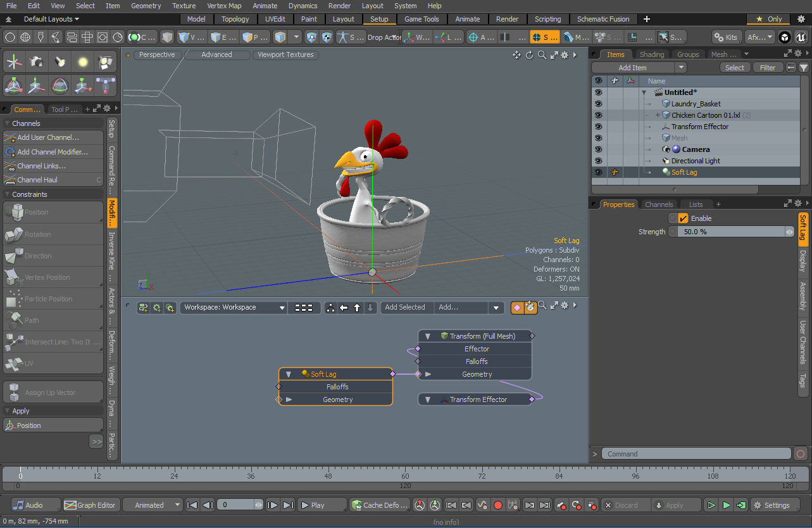Open the Dynamics menu
Viewport: 812px width, 528px height.
tap(303, 6)
